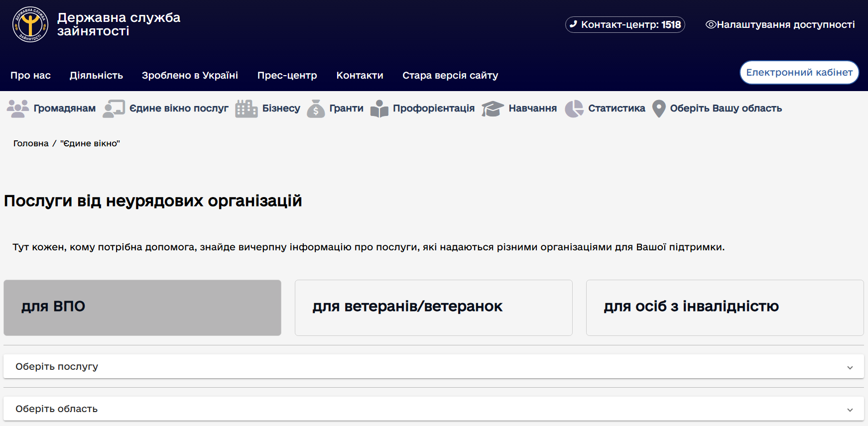Click the Громадянам people icon

tap(18, 108)
